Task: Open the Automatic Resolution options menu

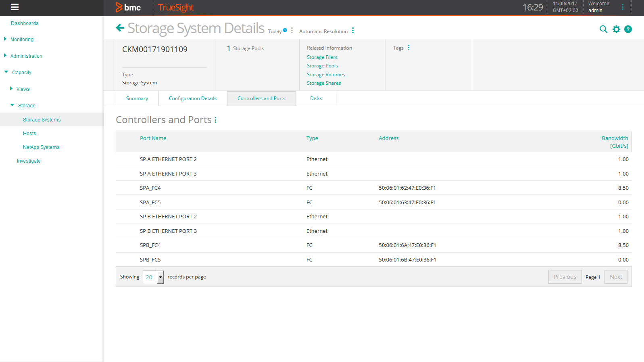Action: point(353,31)
